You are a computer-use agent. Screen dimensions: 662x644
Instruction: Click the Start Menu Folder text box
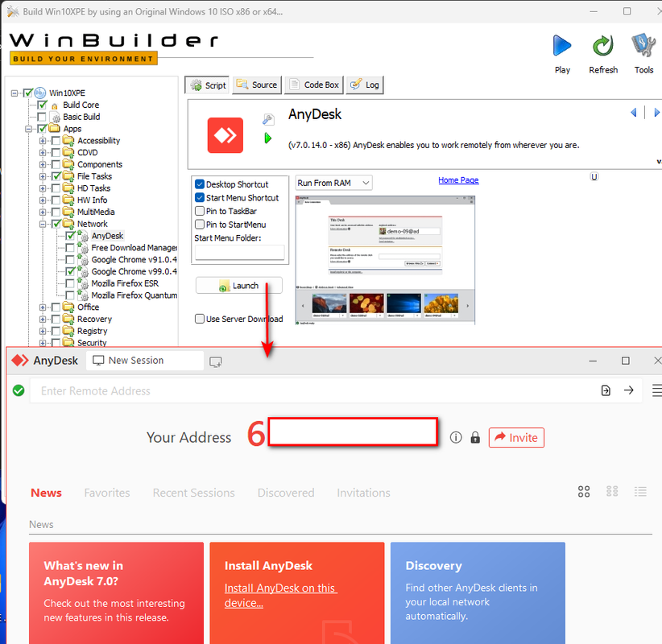coord(239,252)
